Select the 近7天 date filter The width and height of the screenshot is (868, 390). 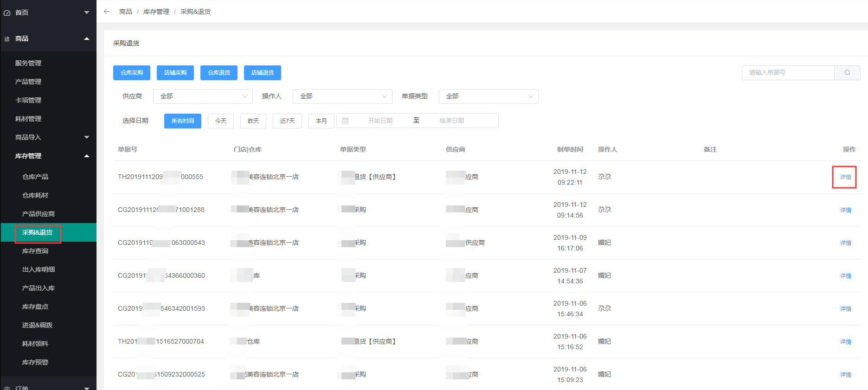pyautogui.click(x=287, y=121)
